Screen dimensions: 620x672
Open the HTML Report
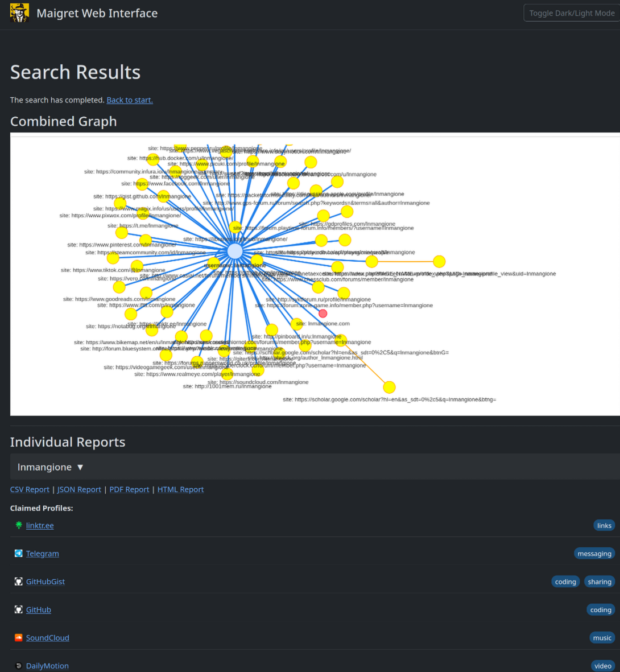pos(180,489)
